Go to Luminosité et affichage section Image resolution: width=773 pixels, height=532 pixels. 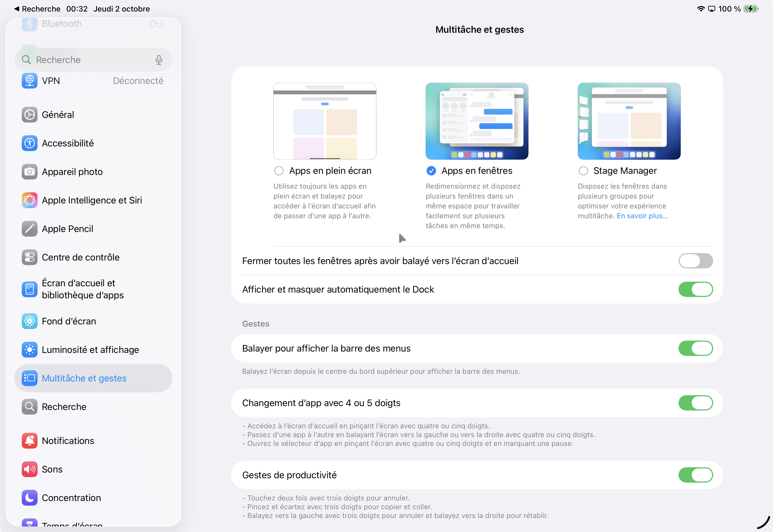[x=90, y=350]
